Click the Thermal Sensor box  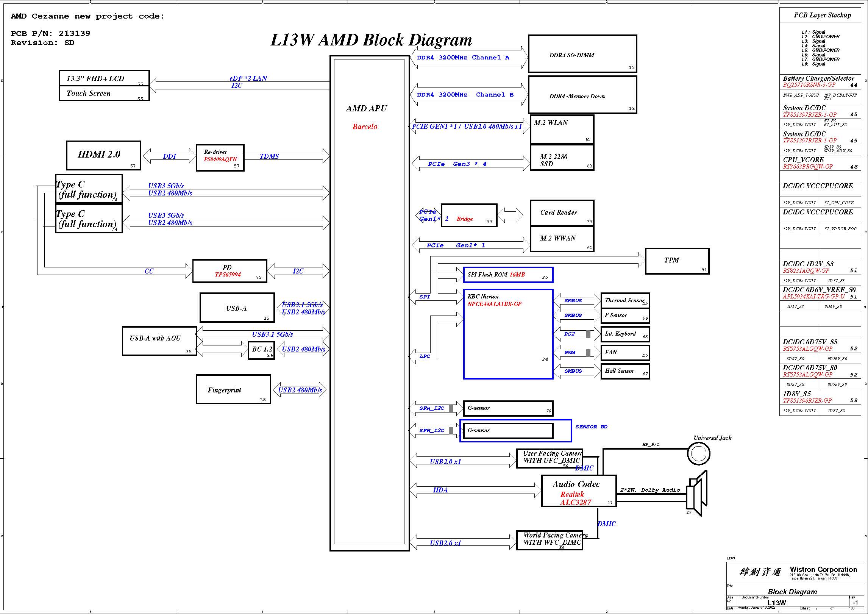click(x=625, y=300)
